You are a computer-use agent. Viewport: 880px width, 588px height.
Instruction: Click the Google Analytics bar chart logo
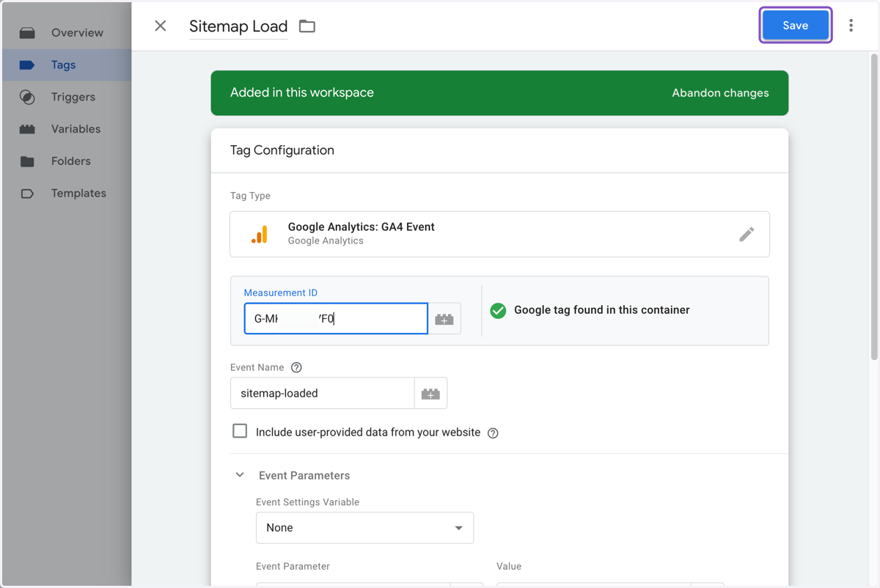(259, 235)
